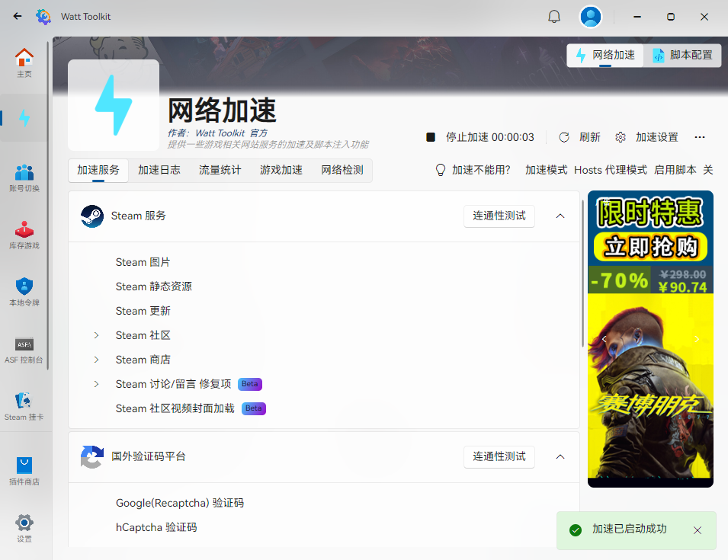Click the Steam logo icon
The image size is (728, 560).
pyautogui.click(x=92, y=216)
